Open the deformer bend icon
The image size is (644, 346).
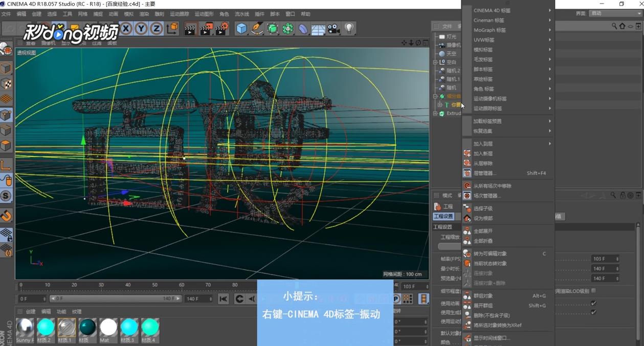tap(303, 29)
